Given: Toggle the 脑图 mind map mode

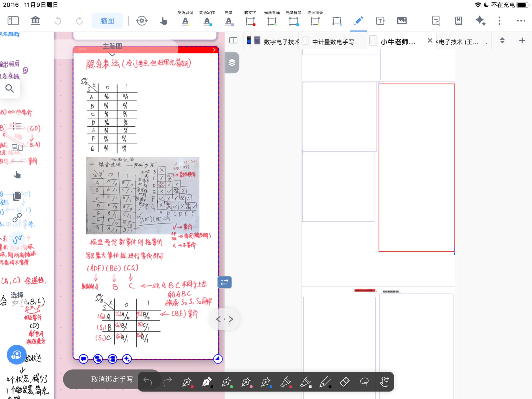Looking at the screenshot, I should 107,21.
